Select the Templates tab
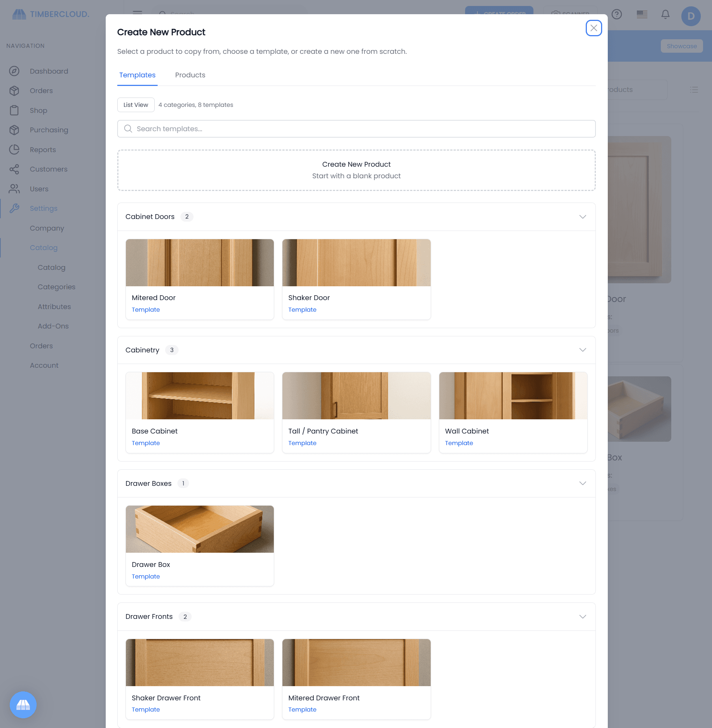The height and width of the screenshot is (728, 712). tap(137, 75)
